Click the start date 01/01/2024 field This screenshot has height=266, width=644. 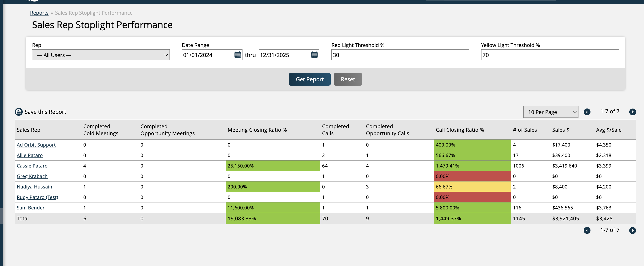[x=208, y=55]
